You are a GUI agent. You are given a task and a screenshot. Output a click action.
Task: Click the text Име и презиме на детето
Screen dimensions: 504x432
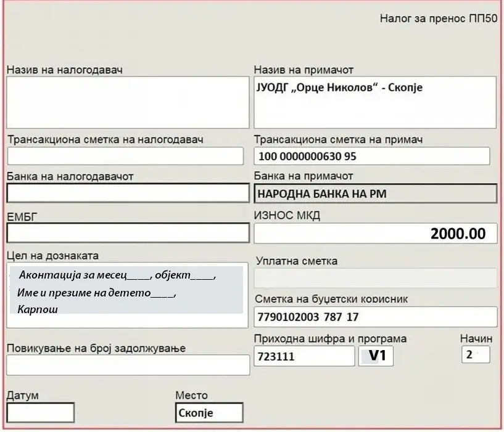click(x=84, y=293)
